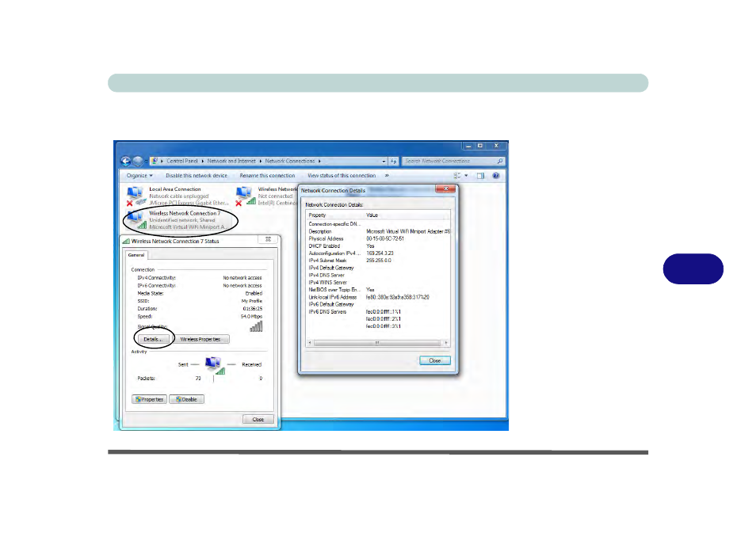
Task: Click the Properties button in Status dialog
Action: [150, 399]
